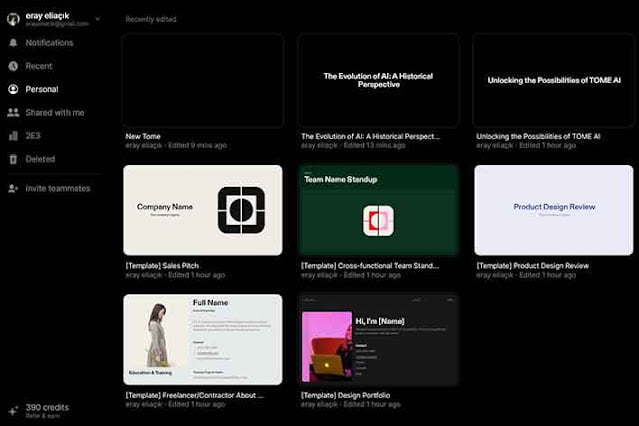Screen dimensions: 639x426
Task: Open the 2E3 workspace
Action: [33, 136]
